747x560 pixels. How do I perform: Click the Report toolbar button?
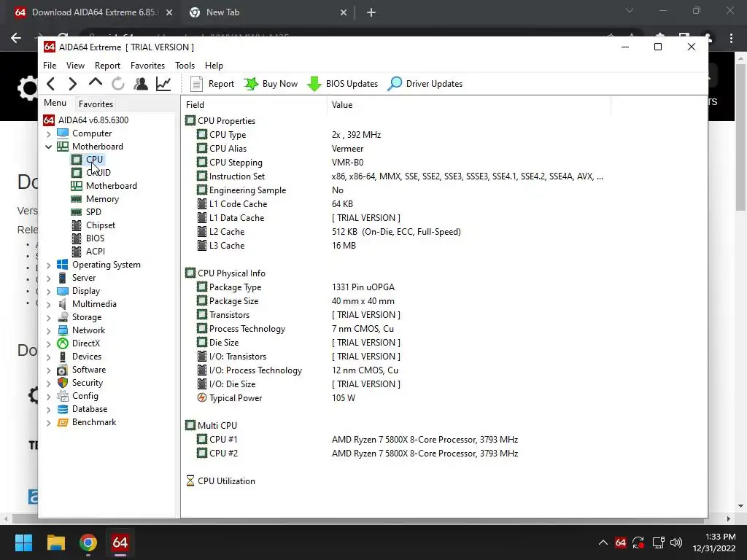(x=212, y=84)
